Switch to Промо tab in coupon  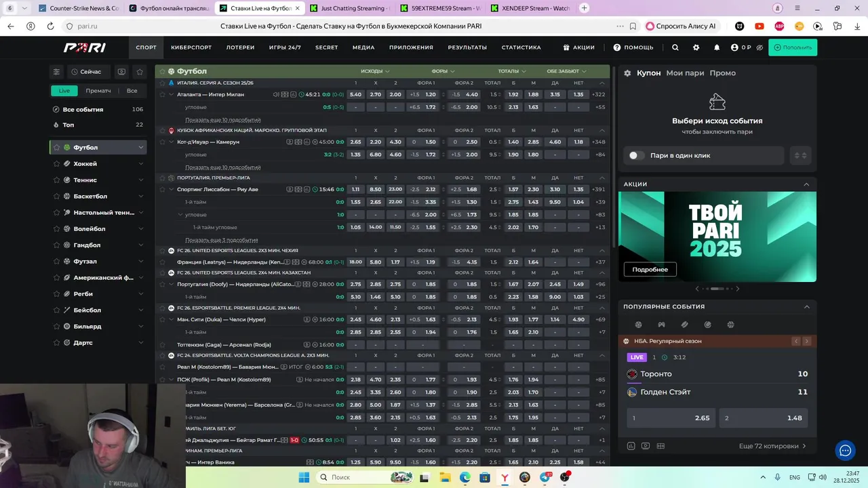click(x=722, y=73)
